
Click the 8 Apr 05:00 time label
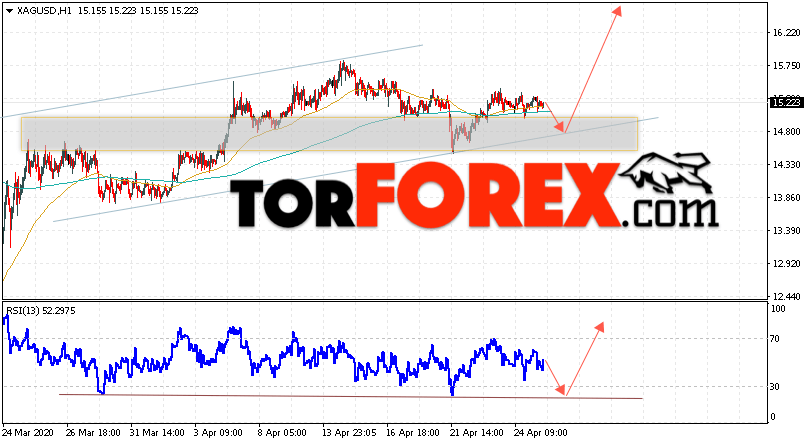(x=282, y=433)
